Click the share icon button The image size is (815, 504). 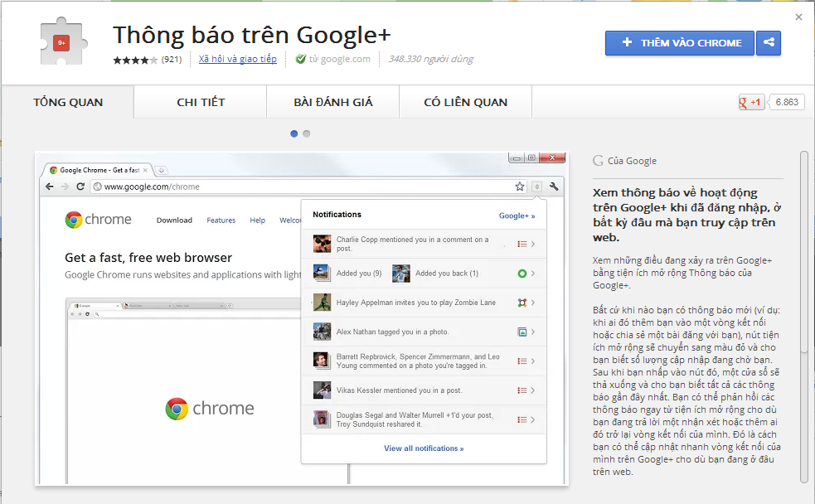coord(769,42)
